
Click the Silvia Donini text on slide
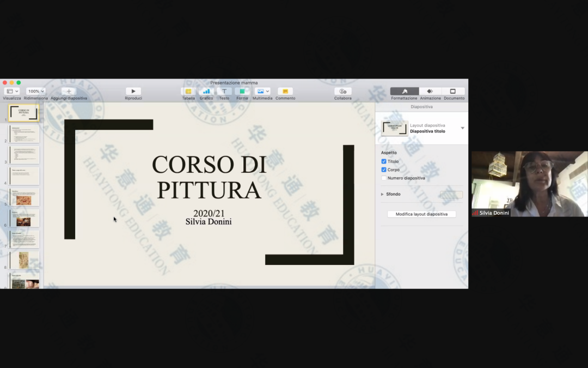click(209, 222)
